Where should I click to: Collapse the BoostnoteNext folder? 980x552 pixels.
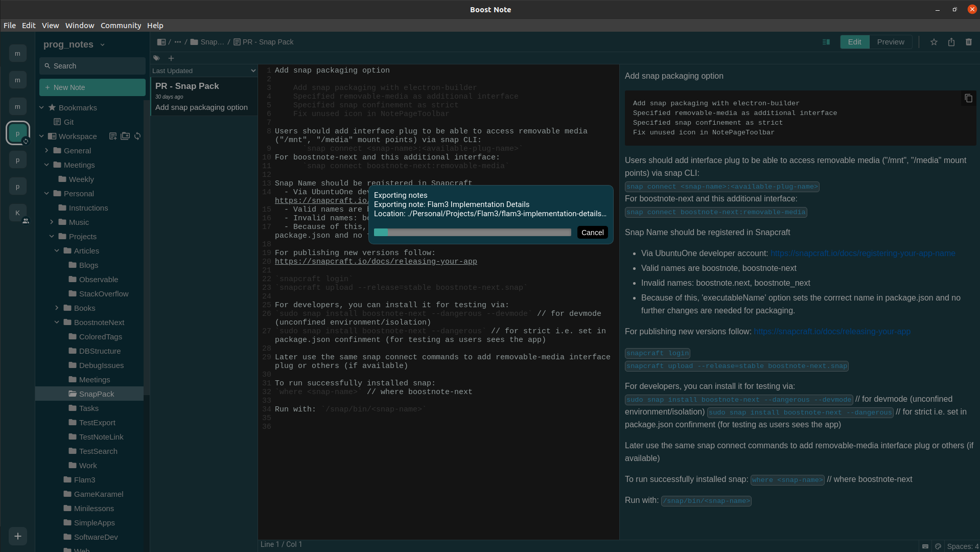click(57, 323)
